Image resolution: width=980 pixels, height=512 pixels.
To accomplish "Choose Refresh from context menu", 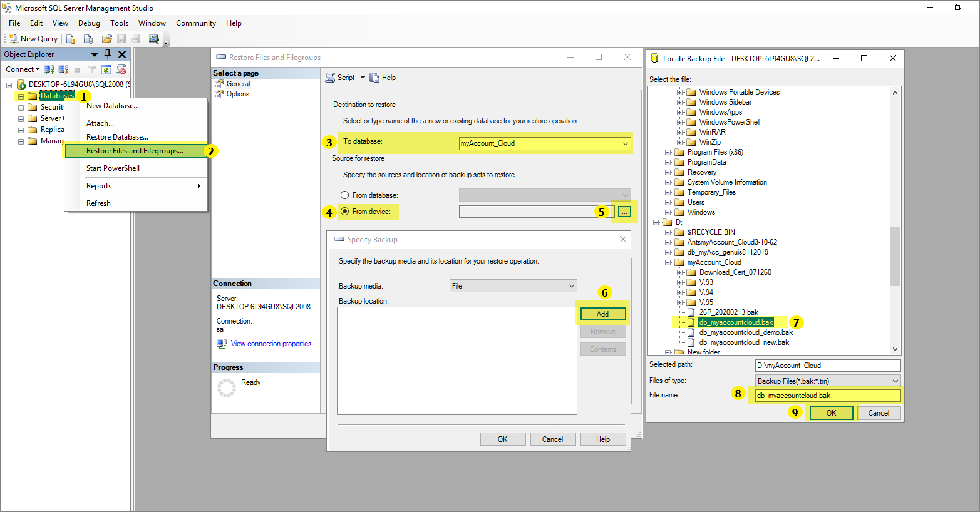I will (x=136, y=203).
